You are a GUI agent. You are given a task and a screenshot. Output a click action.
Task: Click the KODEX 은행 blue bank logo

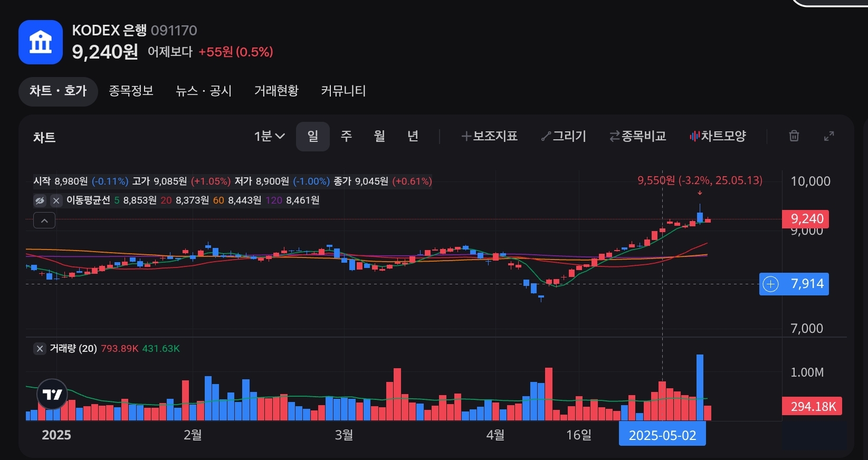pos(41,42)
